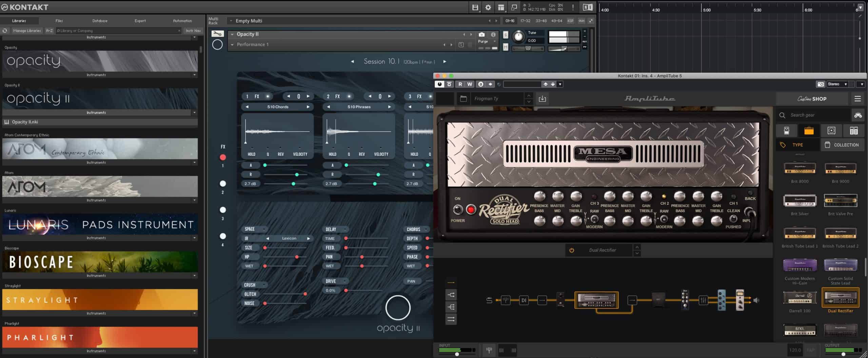Click the Library or Company search field
Screen dimensions: 868x358
click(x=119, y=31)
